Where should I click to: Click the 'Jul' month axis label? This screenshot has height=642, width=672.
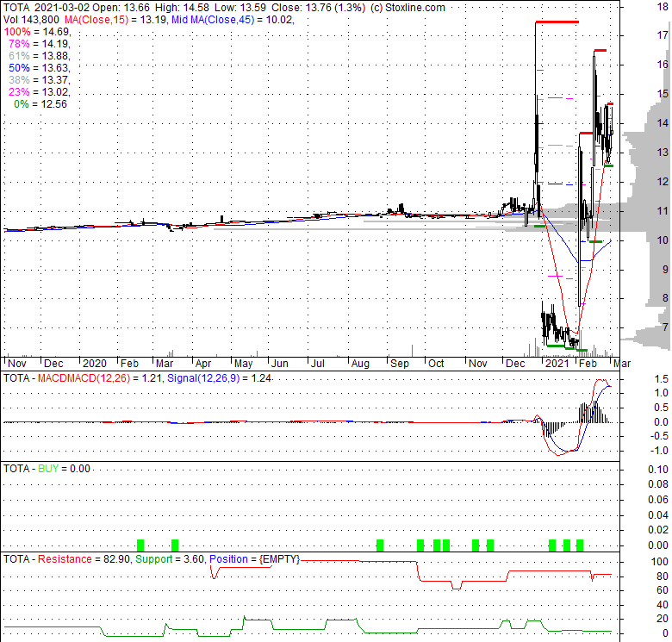pyautogui.click(x=318, y=364)
